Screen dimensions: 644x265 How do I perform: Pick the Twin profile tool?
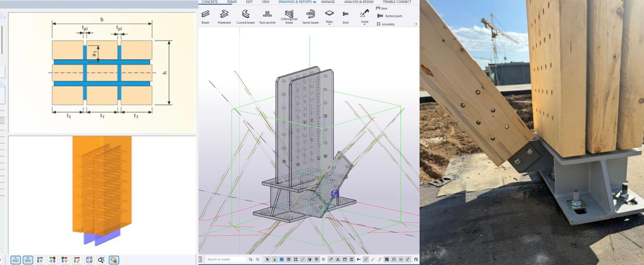[267, 17]
